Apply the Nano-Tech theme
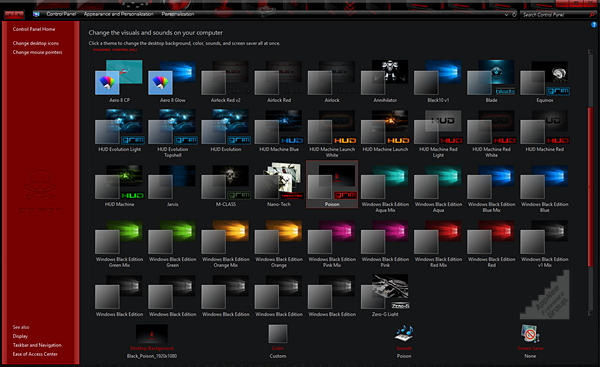The width and height of the screenshot is (600, 367). click(x=279, y=185)
